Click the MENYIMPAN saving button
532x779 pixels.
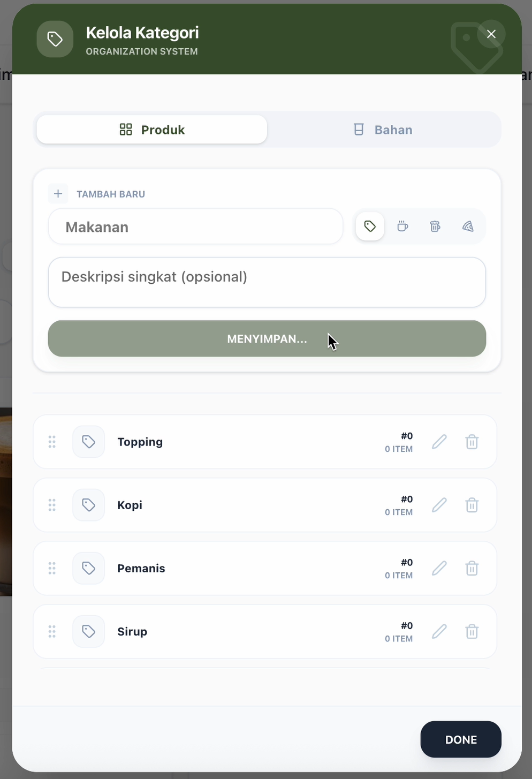pos(267,338)
